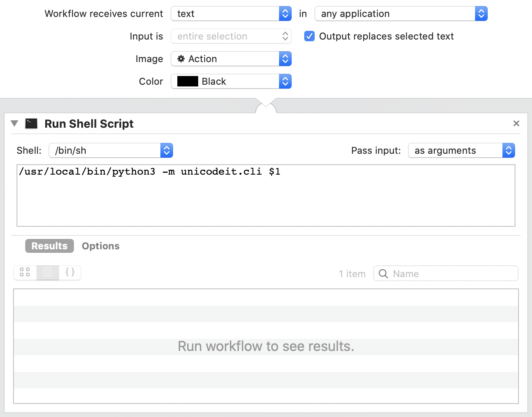The image size is (532, 417).
Task: Toggle 'Output replaces selected text' checkbox
Action: (309, 36)
